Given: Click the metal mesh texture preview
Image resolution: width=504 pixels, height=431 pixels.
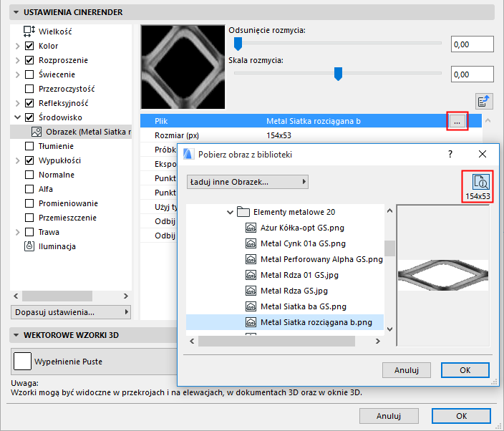Looking at the screenshot, I should coord(183,67).
